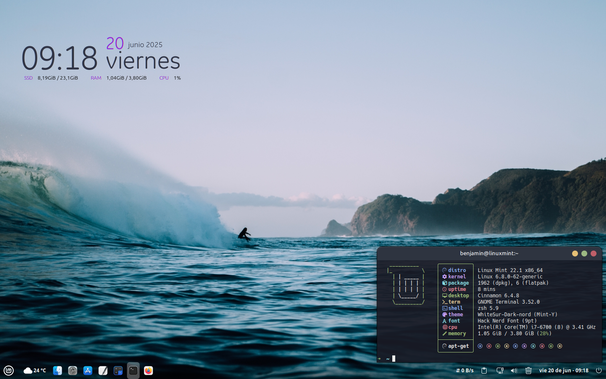This screenshot has width=606, height=379.
Task: Click the 'desktop' label in terminal
Action: coord(458,296)
